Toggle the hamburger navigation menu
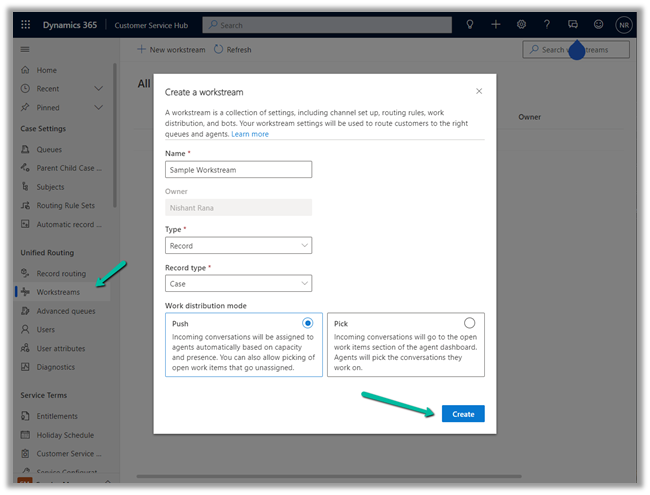Screen dimensions: 650x495 pos(26,49)
